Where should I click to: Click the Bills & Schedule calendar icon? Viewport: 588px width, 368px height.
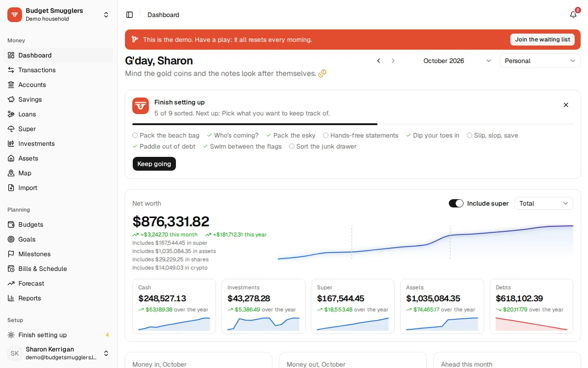click(x=11, y=269)
